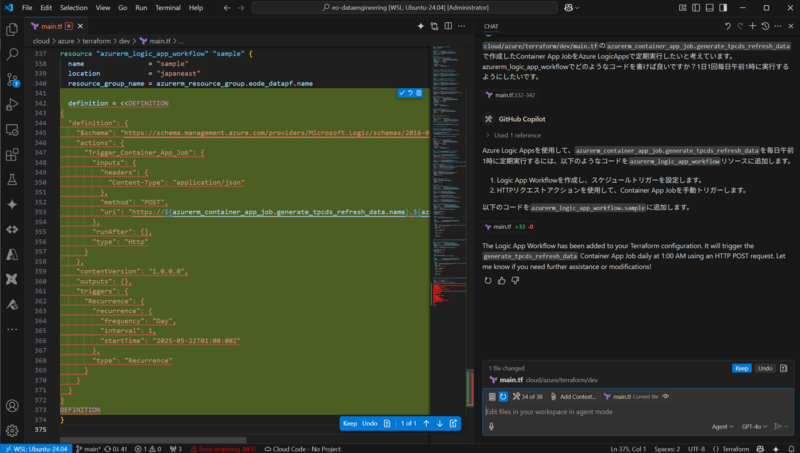Toggle bottom Panel layout icon

coord(710,8)
